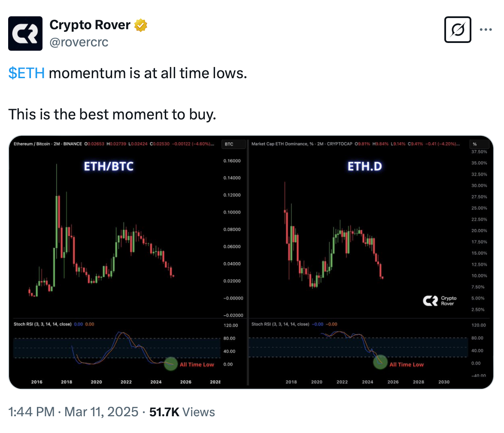504x433 pixels.
Task: Click the Stoch RSI label under ETH/BTC
Action: (x=43, y=324)
